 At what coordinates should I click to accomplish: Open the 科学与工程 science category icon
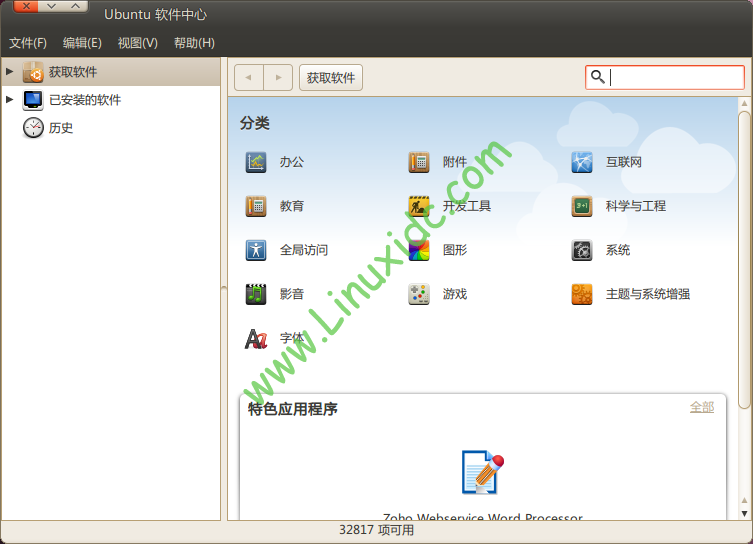click(x=582, y=206)
